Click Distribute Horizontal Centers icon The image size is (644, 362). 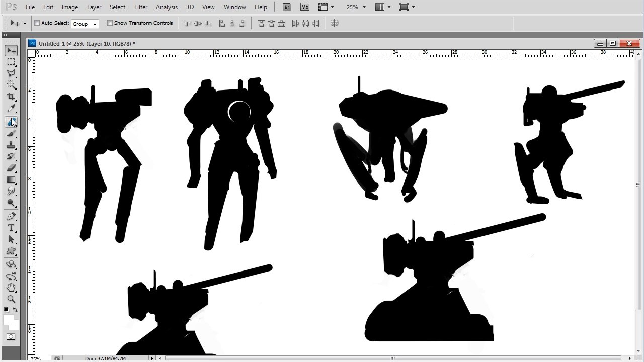click(305, 23)
